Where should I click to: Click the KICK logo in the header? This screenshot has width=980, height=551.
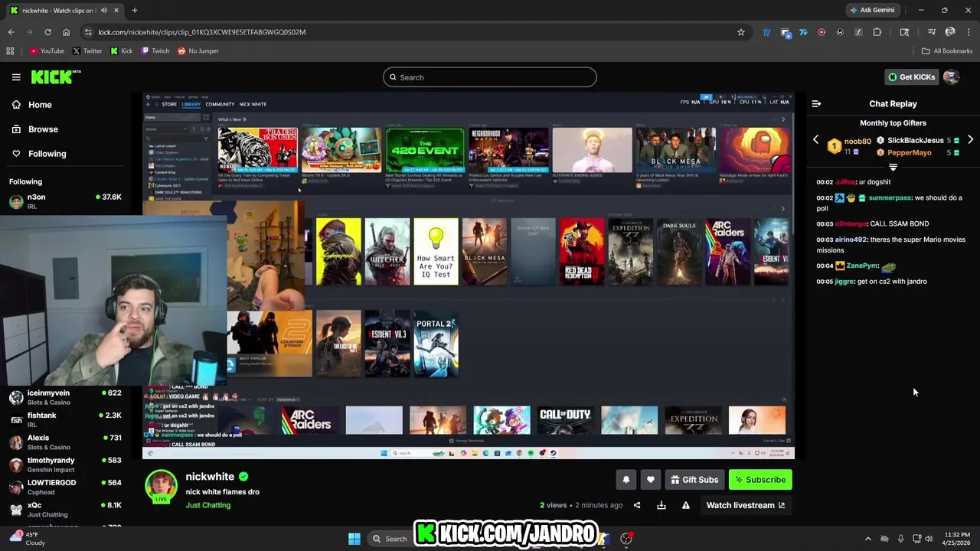tap(55, 77)
